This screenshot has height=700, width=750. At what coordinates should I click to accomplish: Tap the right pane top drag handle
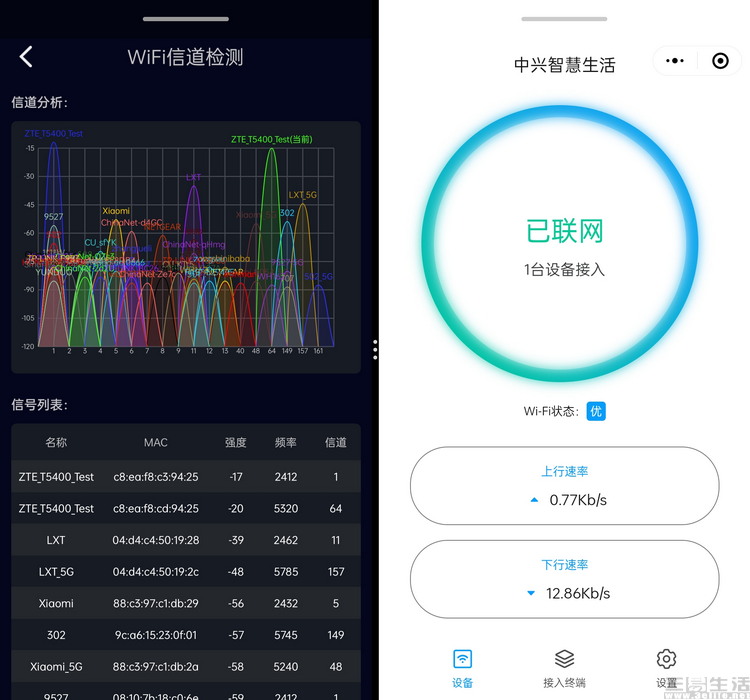[x=564, y=19]
